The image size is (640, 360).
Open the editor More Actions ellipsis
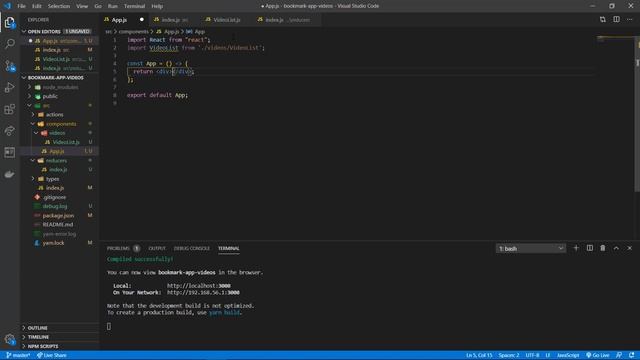(x=630, y=20)
